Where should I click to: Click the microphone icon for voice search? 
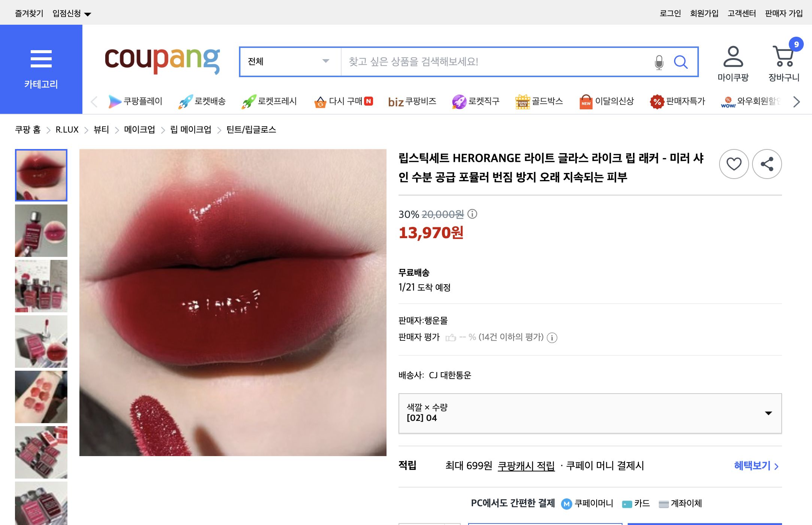[658, 62]
